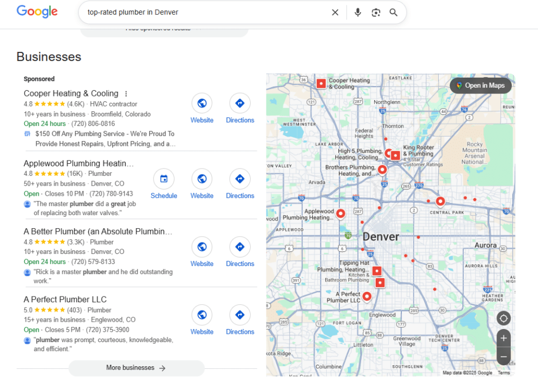Click Cooper 4.8 star rating (4.6K)
This screenshot has width=538, height=392.
[x=54, y=104]
